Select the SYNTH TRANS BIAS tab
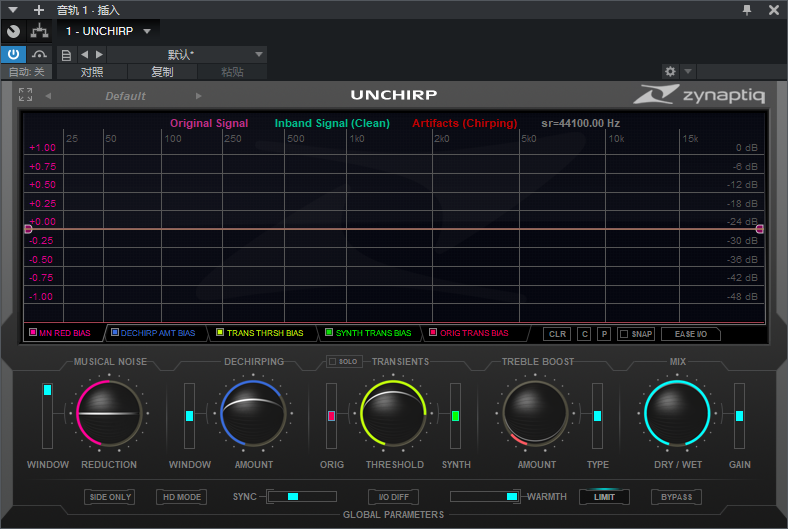This screenshot has height=529, width=788. pos(371,333)
